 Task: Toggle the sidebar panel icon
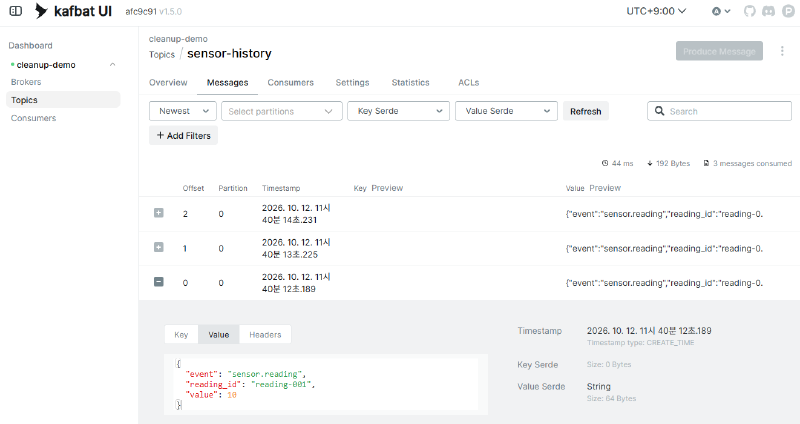coord(16,11)
